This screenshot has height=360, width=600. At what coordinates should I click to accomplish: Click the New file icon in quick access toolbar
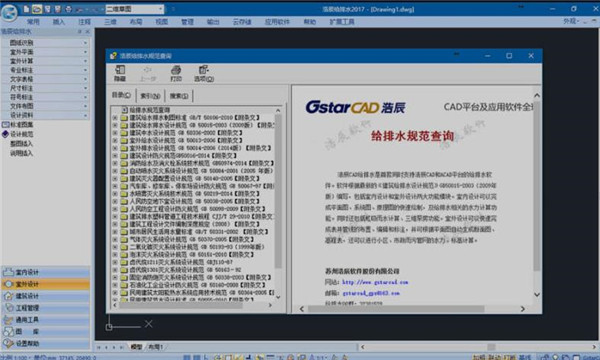click(x=26, y=8)
